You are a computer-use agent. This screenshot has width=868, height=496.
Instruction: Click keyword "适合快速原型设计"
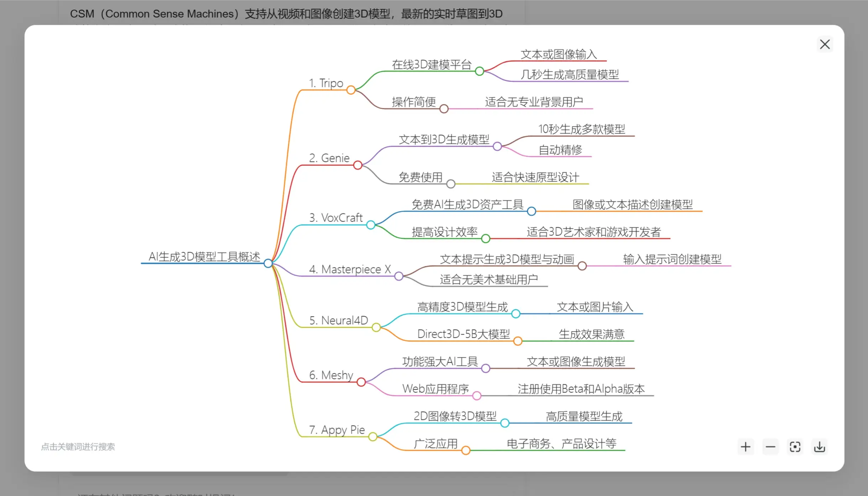click(535, 177)
